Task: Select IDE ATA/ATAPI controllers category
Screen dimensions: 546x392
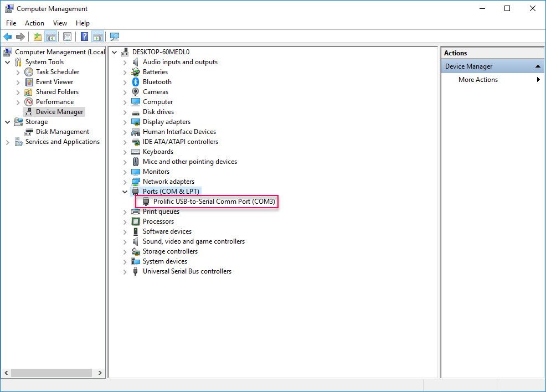Action: (x=181, y=142)
